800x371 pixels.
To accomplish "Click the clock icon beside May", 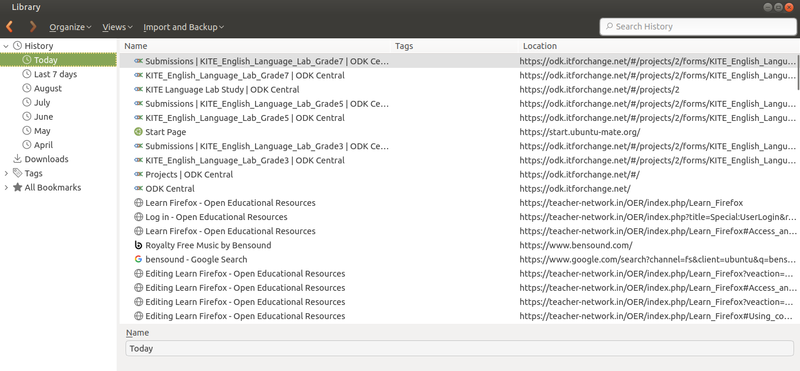I will [x=27, y=131].
